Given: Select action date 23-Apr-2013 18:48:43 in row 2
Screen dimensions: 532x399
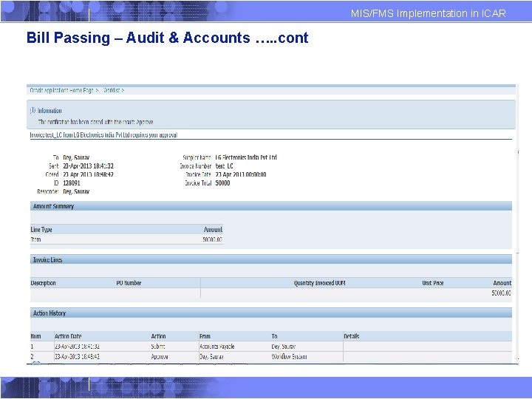Looking at the screenshot, I should point(77,357).
